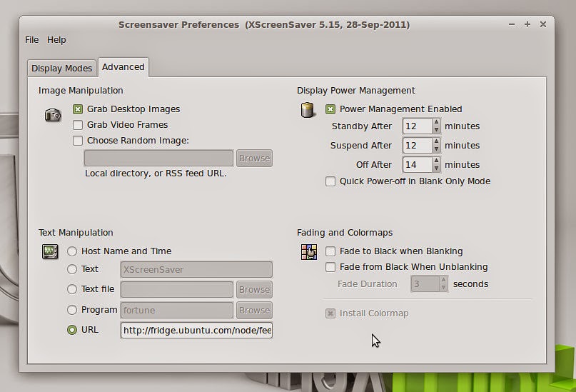
Task: Click the fortune program input field
Action: click(x=177, y=311)
